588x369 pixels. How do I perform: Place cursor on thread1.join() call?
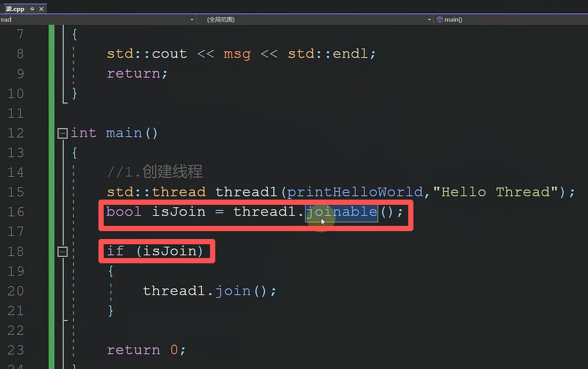click(x=209, y=291)
